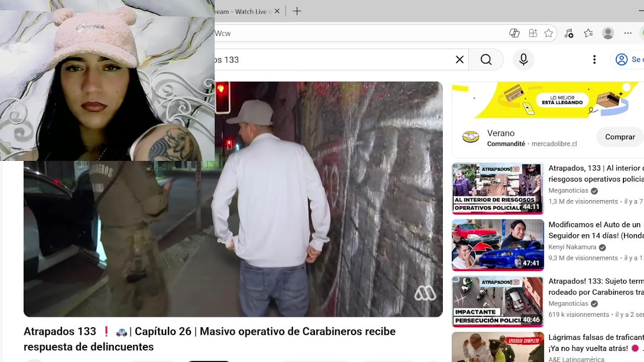Open the 40:46 persecución policial thumbnail
Screen dimensions: 644x362
498,302
